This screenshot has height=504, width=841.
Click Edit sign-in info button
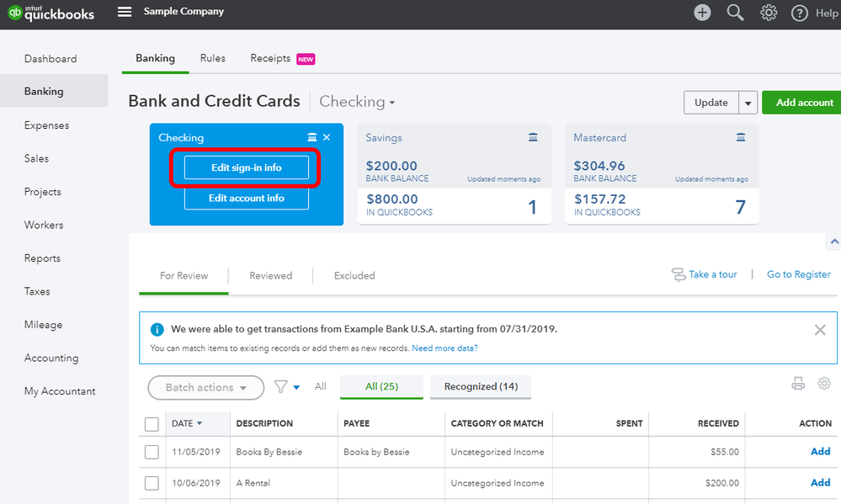click(246, 167)
